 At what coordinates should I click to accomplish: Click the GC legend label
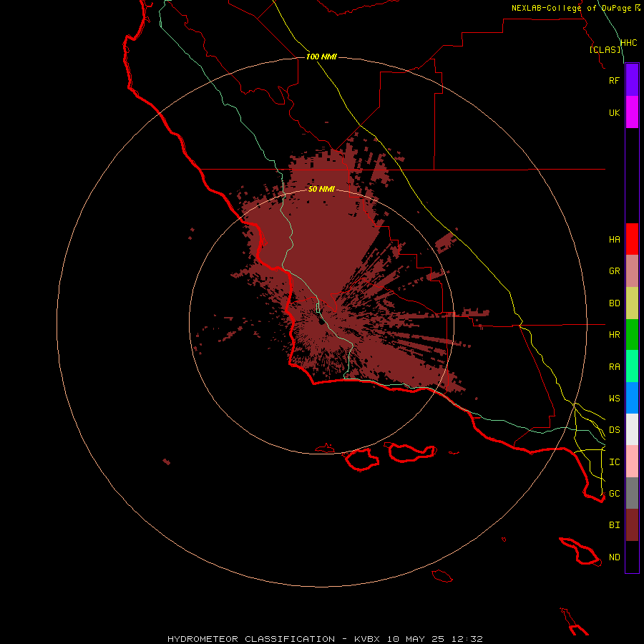[614, 494]
